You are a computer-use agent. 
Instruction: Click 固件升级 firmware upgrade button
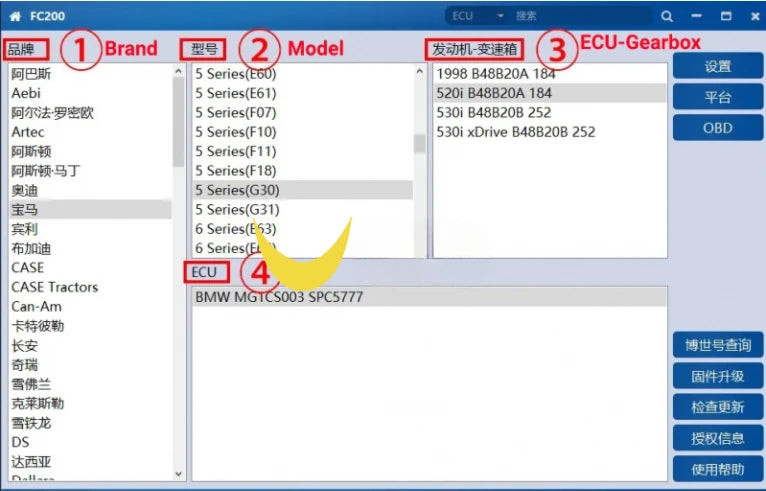(717, 377)
